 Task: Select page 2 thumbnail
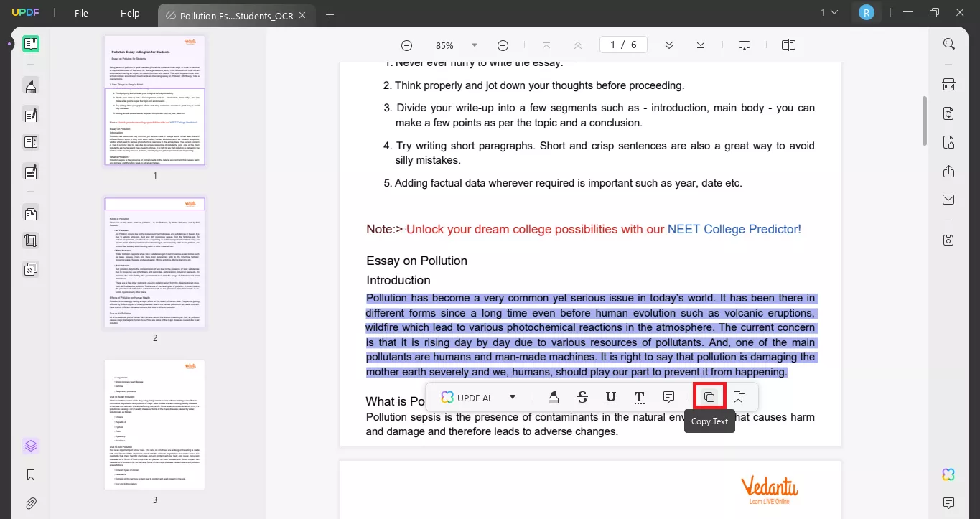tap(154, 263)
